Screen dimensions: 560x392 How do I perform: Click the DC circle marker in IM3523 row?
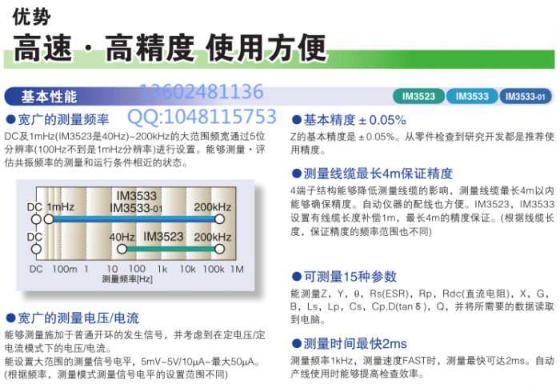(x=36, y=249)
